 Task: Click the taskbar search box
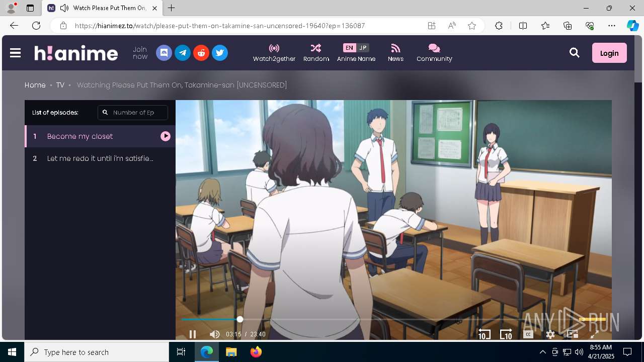point(97,352)
